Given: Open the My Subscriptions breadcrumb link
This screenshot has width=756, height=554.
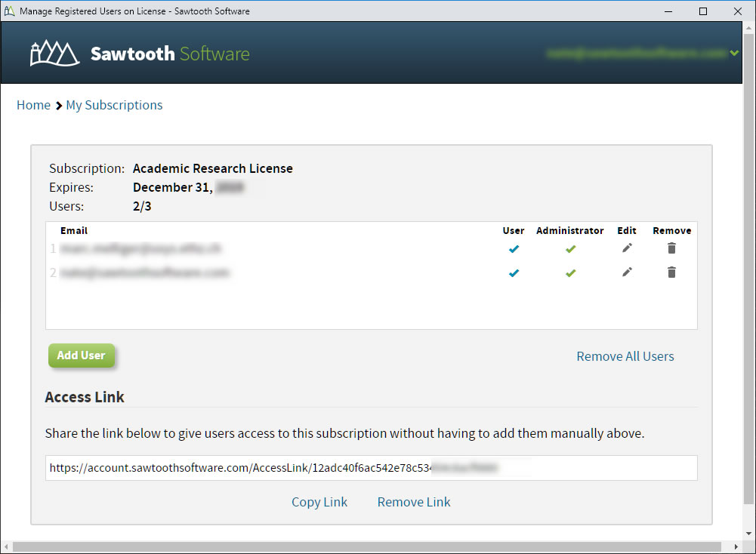Looking at the screenshot, I should click(x=114, y=105).
